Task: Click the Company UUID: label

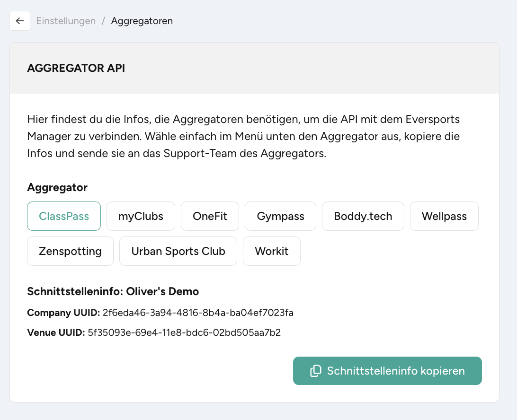Action: pos(63,313)
